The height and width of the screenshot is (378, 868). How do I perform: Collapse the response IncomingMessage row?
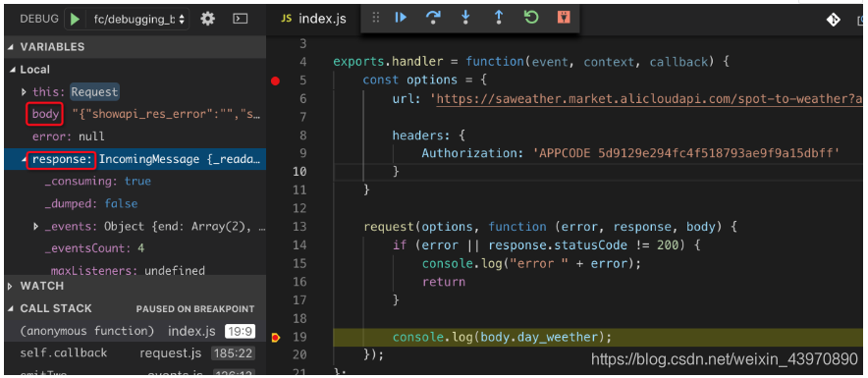(x=24, y=159)
